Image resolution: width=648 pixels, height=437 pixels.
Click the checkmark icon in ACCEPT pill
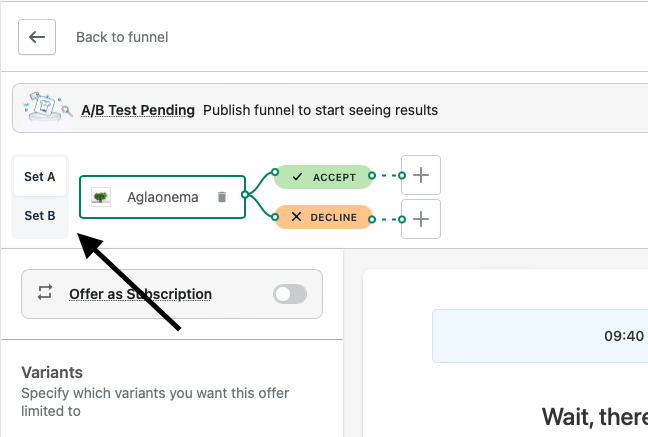pos(296,177)
